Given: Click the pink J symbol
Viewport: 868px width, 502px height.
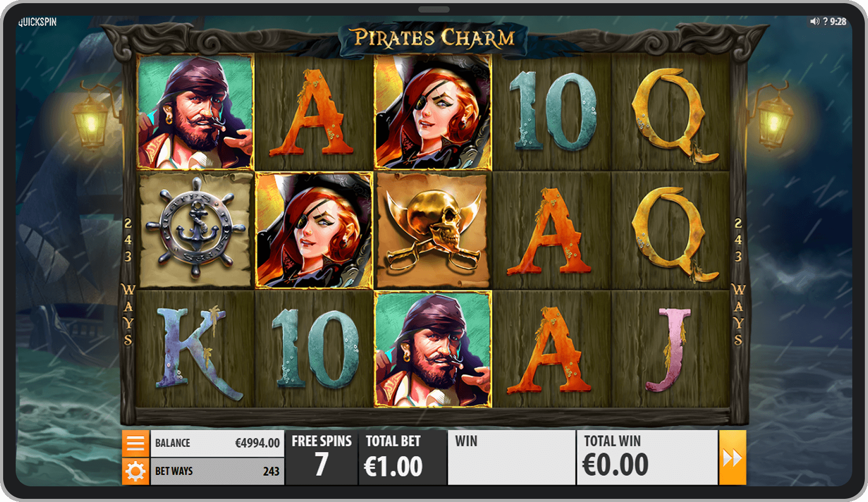Looking at the screenshot, I should (670, 349).
